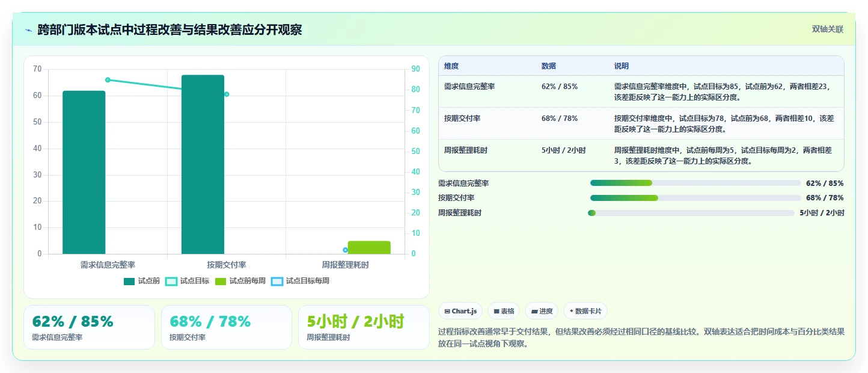The height and width of the screenshot is (373, 868).
Task: Click the 需求信息完整率 progress bar
Action: (x=695, y=183)
